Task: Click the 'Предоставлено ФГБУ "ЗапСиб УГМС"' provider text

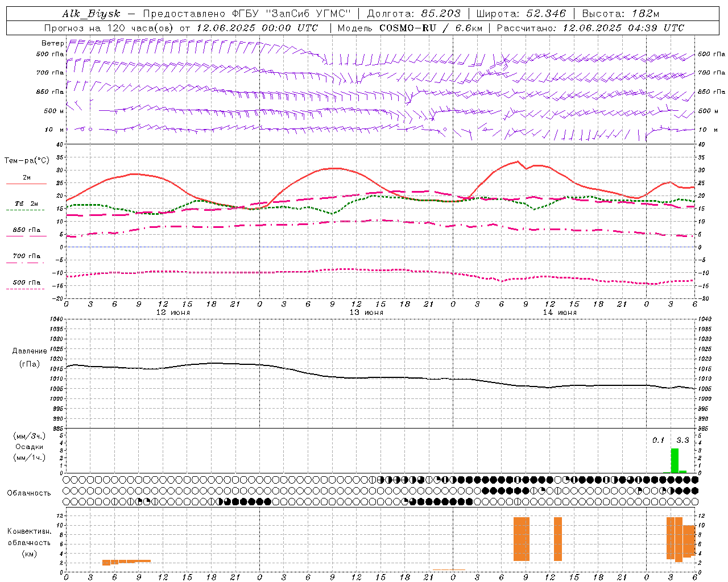Action: (247, 14)
